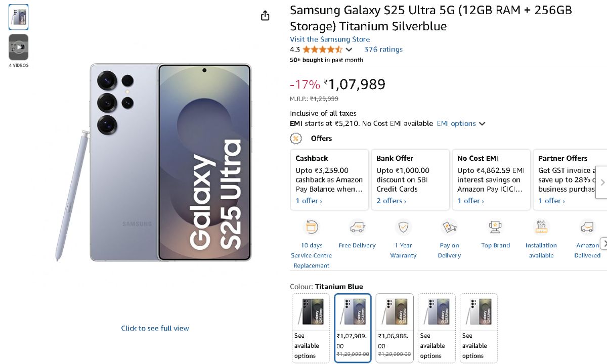View 2 offers under Bank Offer

coord(392,201)
